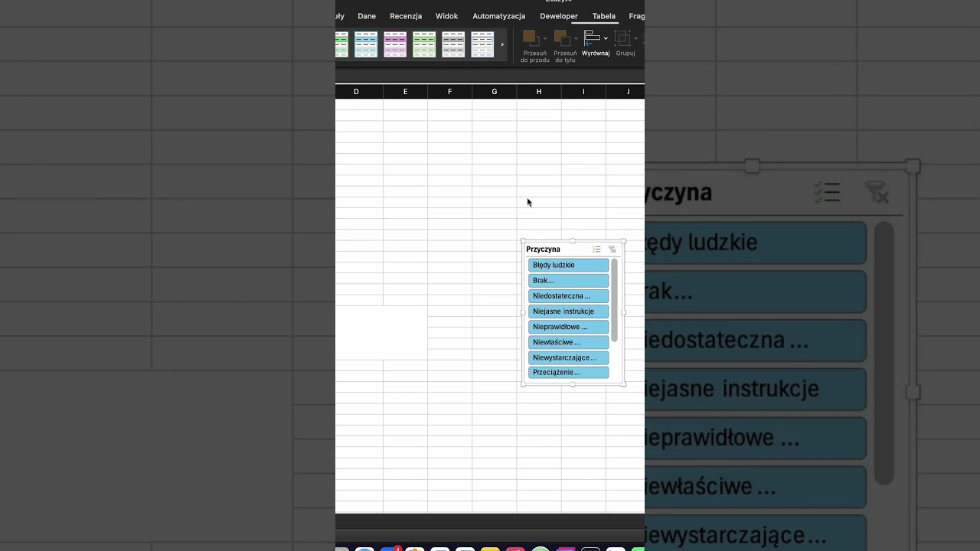Click the Przyczyna slicer vertical scrollbar

614,300
